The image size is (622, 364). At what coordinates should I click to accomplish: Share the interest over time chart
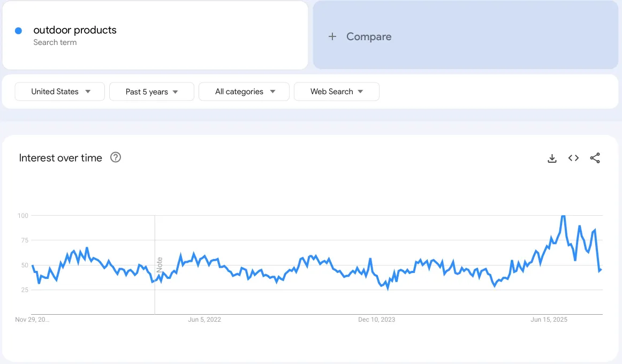click(x=595, y=158)
